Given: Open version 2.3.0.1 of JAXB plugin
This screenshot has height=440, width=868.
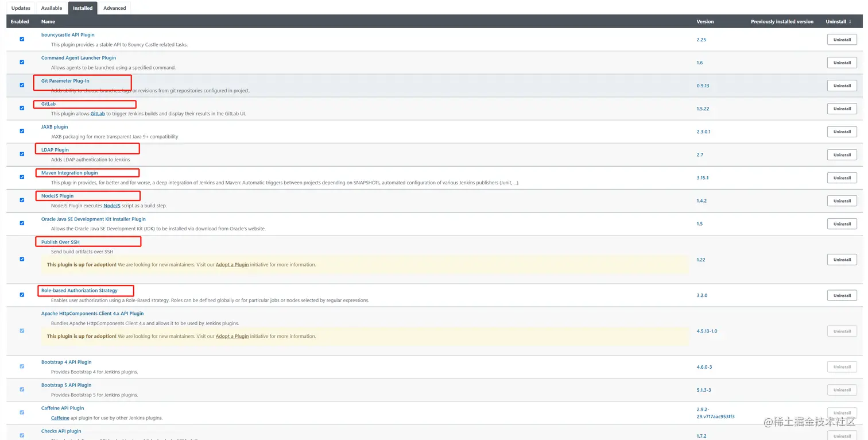Looking at the screenshot, I should [704, 132].
